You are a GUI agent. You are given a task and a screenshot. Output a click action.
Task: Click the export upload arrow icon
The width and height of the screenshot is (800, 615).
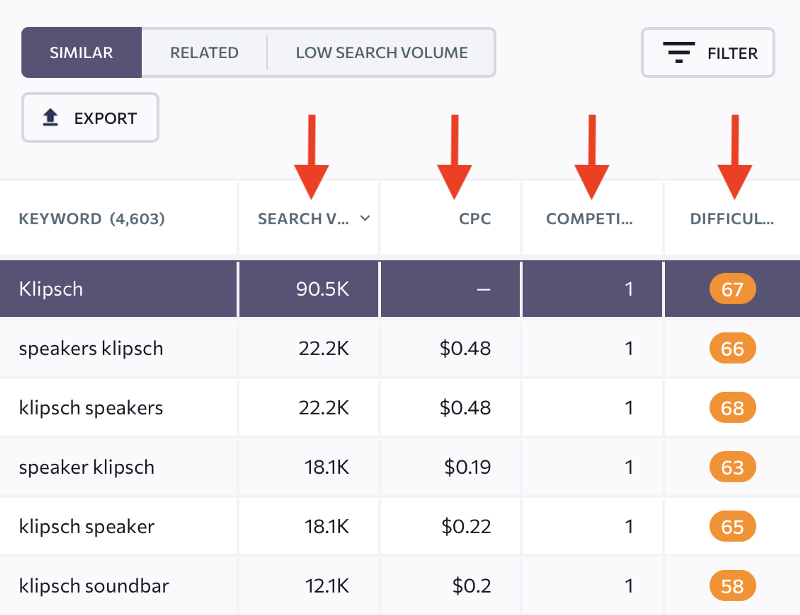[50, 117]
